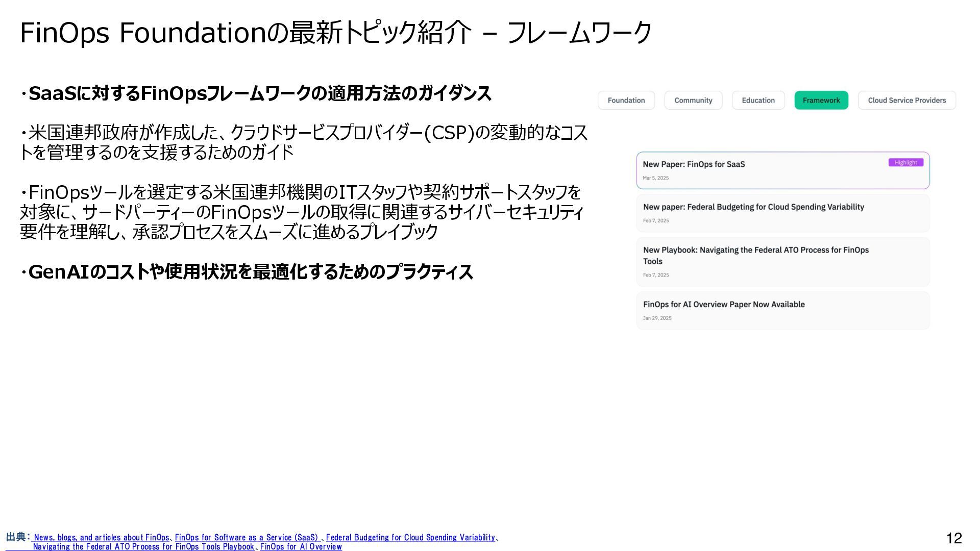Switch to the Education tab
980x551 pixels.
click(758, 101)
